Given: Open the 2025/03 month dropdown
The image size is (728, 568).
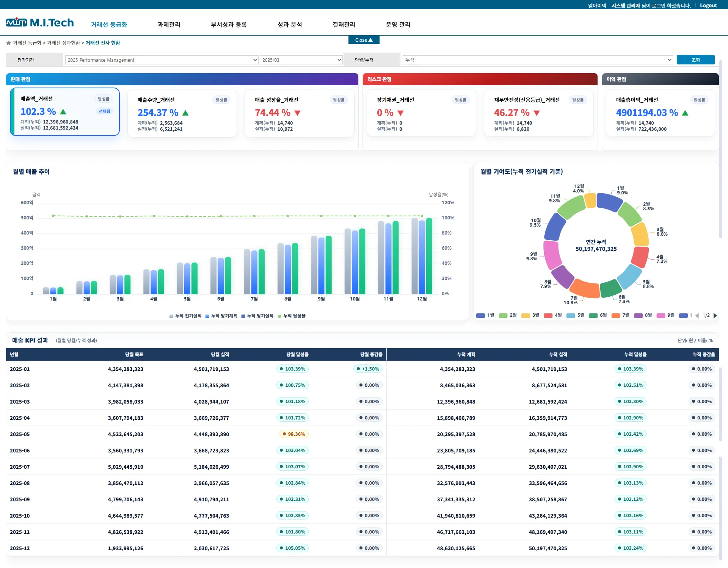Looking at the screenshot, I should 301,60.
